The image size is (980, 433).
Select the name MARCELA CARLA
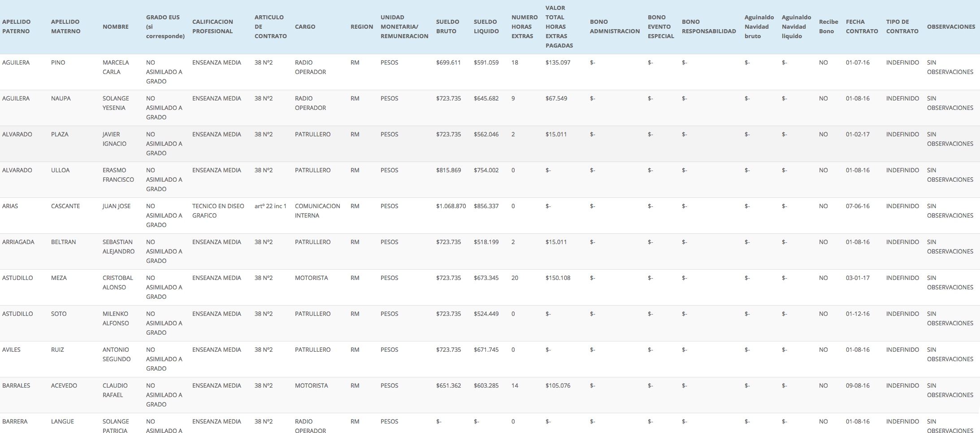(116, 67)
